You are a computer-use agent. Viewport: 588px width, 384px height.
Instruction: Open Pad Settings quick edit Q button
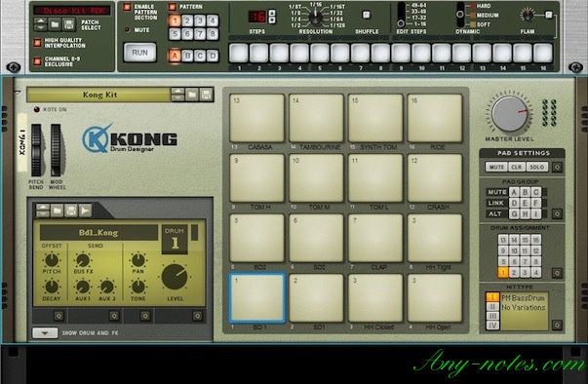557,167
